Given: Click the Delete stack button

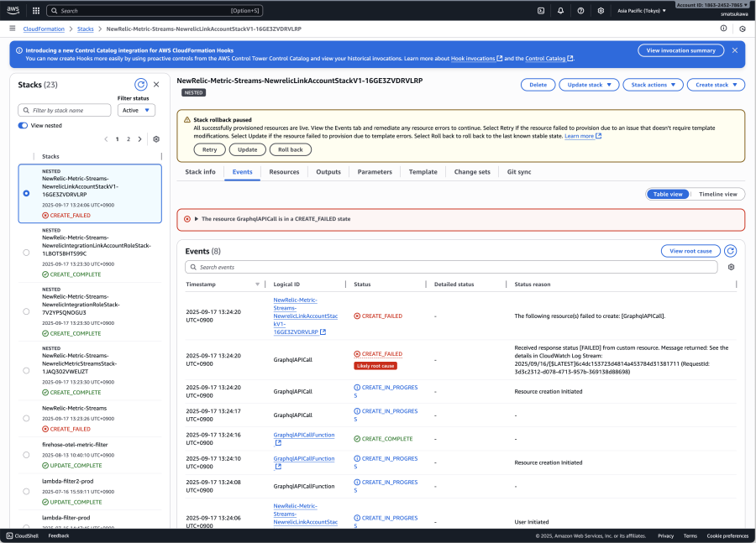Looking at the screenshot, I should coord(538,85).
